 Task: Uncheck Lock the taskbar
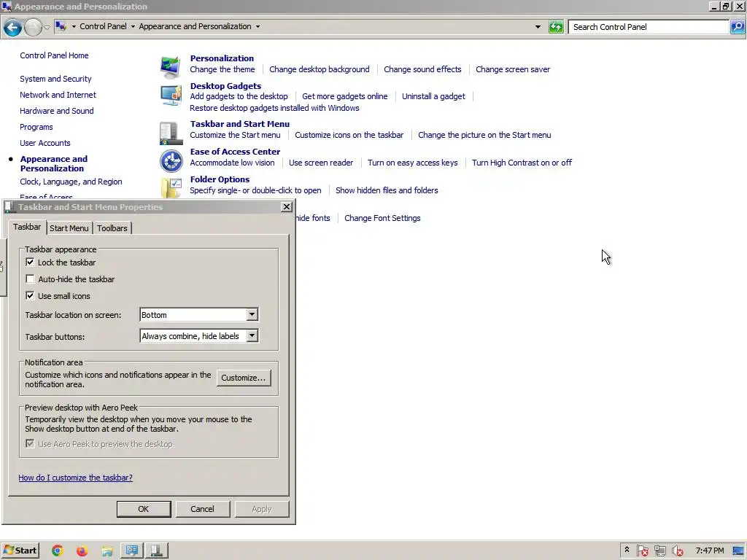coord(30,262)
